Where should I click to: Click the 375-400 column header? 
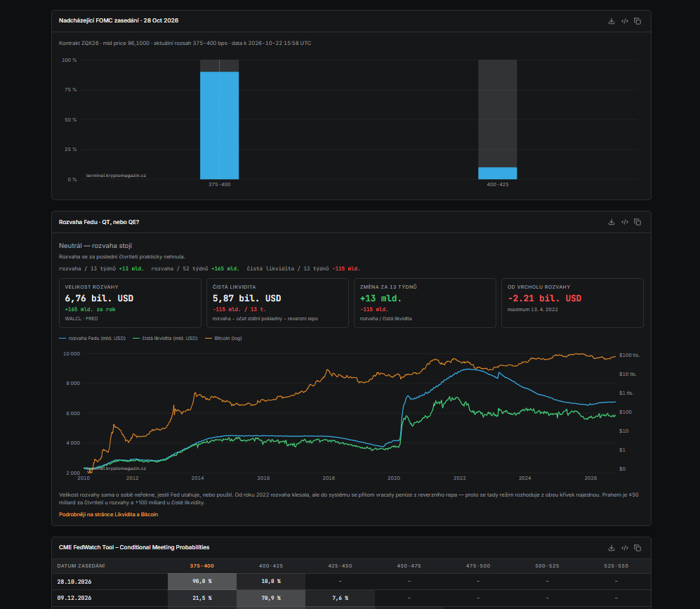[x=202, y=565]
